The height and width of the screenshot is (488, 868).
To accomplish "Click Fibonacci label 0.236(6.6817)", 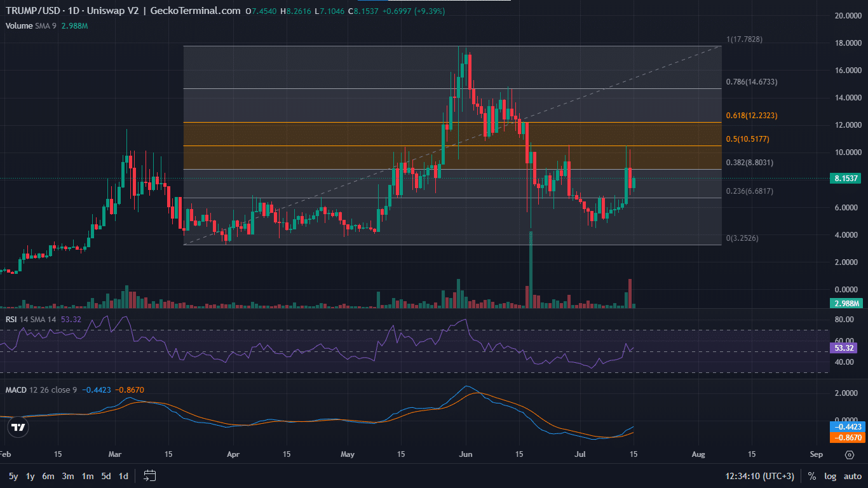I will [750, 191].
